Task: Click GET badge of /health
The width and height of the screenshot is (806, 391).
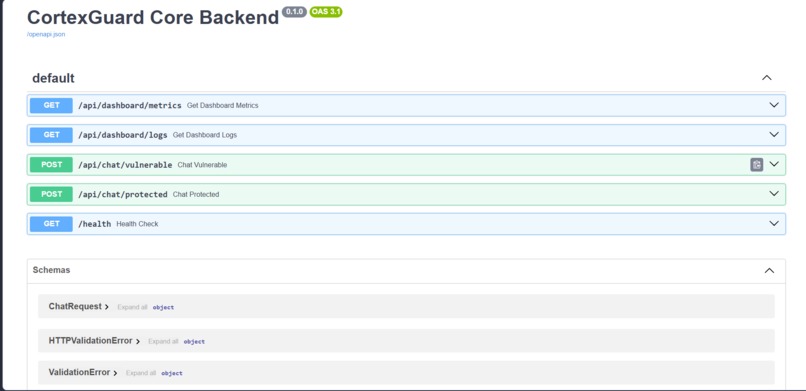Action: point(51,224)
